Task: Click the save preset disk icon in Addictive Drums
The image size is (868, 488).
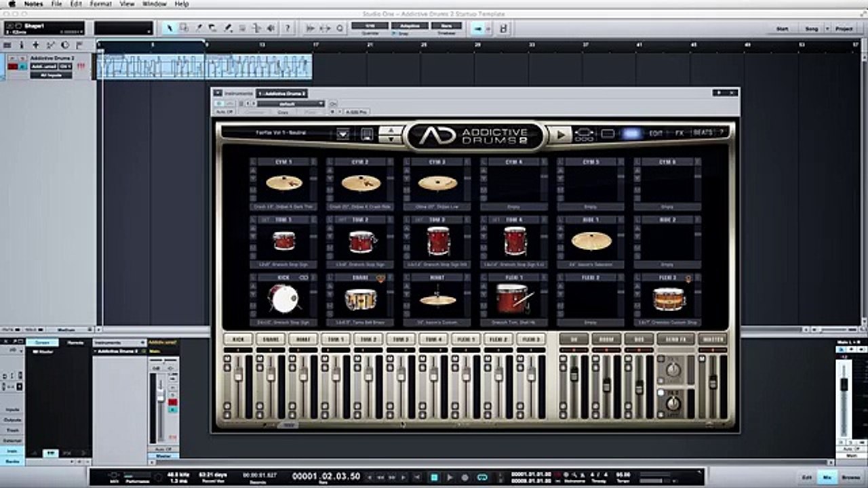Action: tap(367, 134)
